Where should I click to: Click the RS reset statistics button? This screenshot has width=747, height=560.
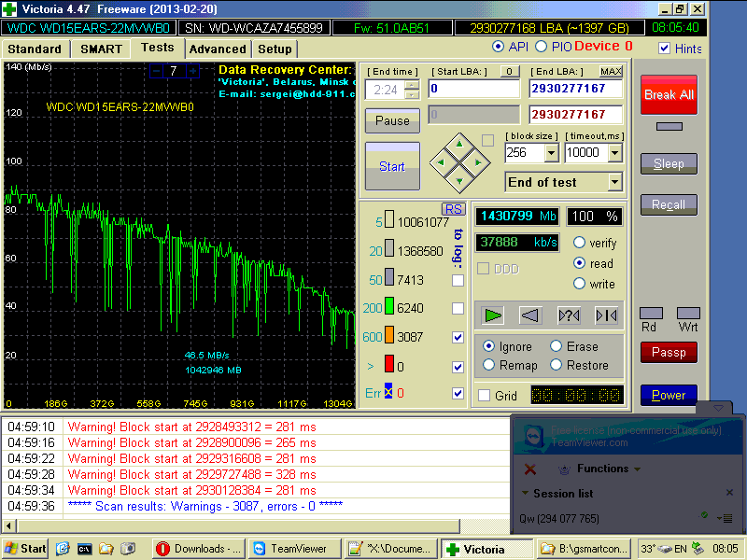point(454,209)
